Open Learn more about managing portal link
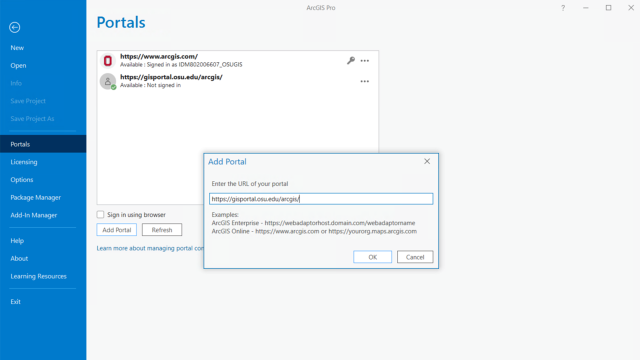The width and height of the screenshot is (640, 360). tap(150, 248)
